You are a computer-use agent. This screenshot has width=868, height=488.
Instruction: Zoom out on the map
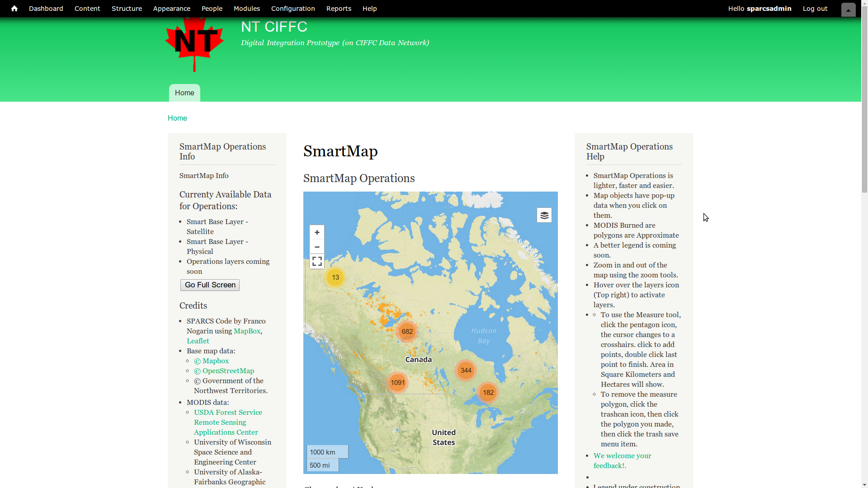coord(317,247)
